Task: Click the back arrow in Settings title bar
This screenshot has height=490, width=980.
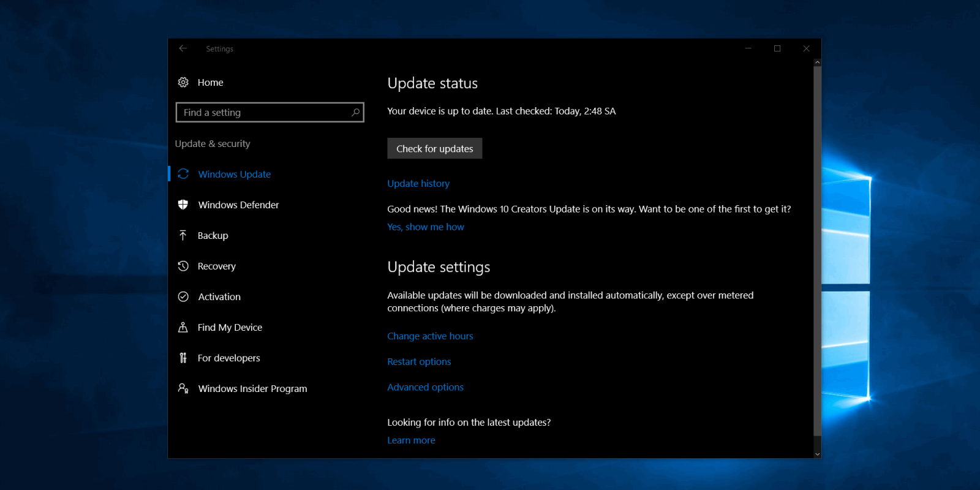Action: (x=183, y=48)
